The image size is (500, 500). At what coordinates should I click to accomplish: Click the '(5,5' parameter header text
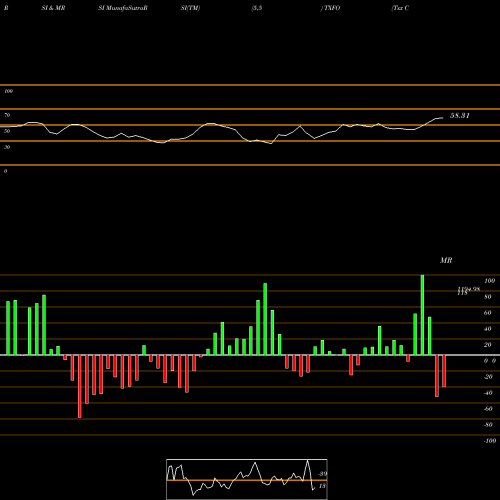click(x=257, y=8)
